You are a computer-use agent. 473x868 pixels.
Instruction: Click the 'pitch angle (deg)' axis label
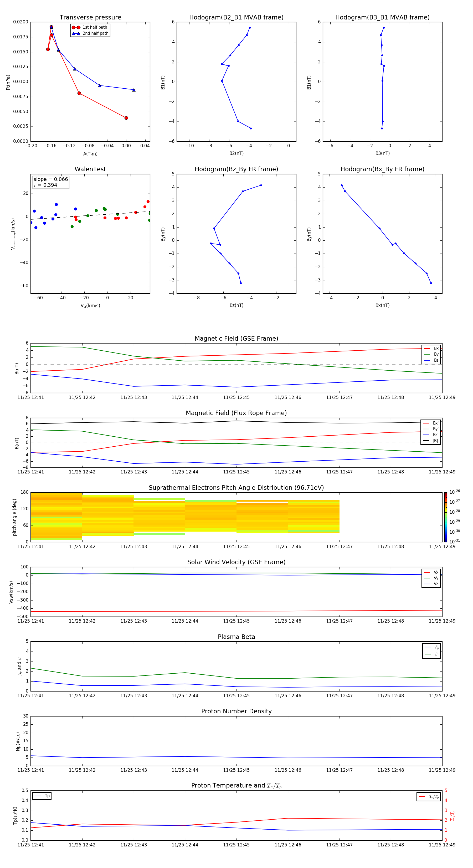point(14,517)
